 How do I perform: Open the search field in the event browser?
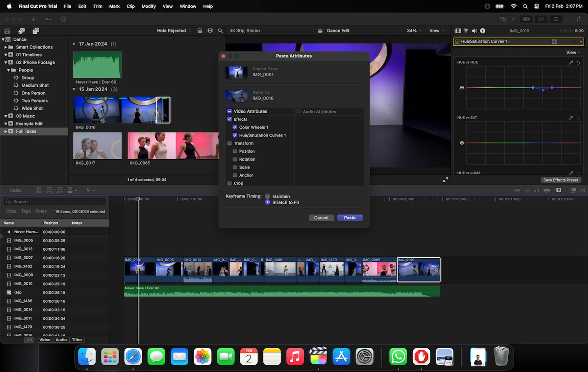point(220,31)
